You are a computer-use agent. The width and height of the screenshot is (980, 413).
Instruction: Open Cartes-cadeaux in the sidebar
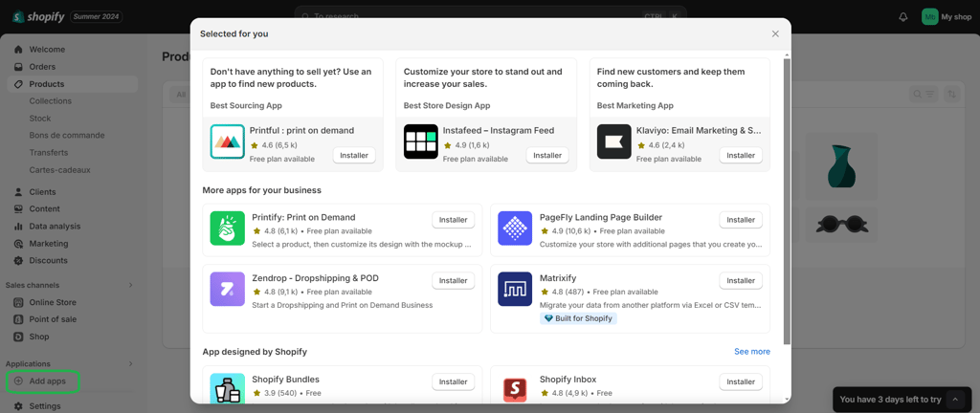tap(60, 169)
